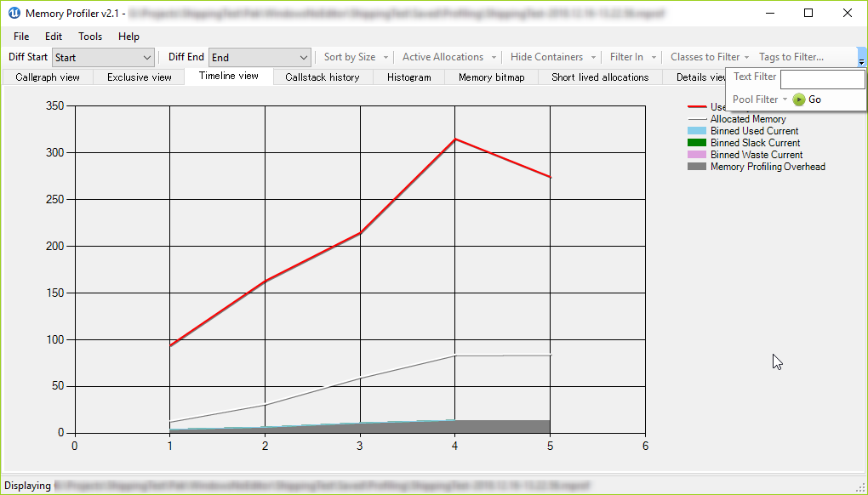Open the Tools menu
Image resolution: width=868 pixels, height=495 pixels.
pos(89,37)
